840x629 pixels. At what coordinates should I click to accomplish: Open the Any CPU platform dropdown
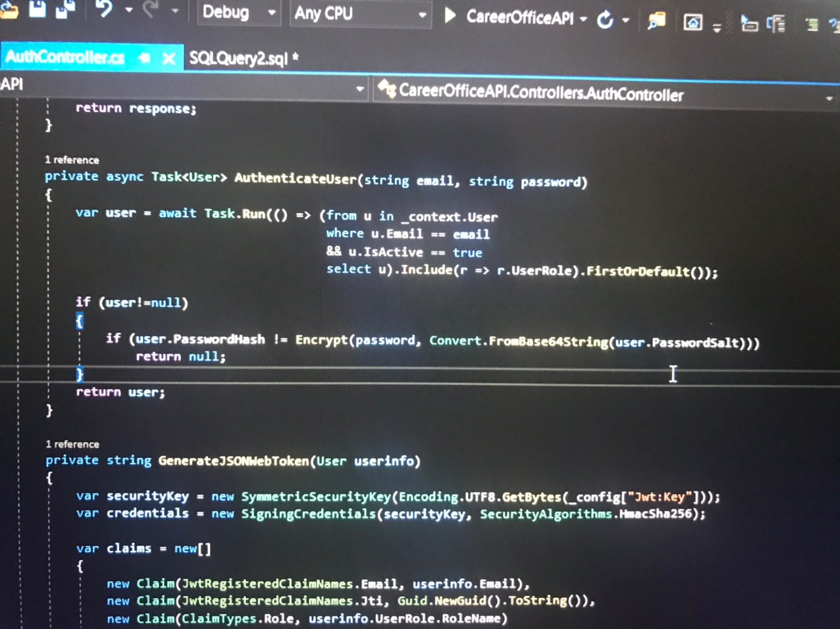(360, 14)
